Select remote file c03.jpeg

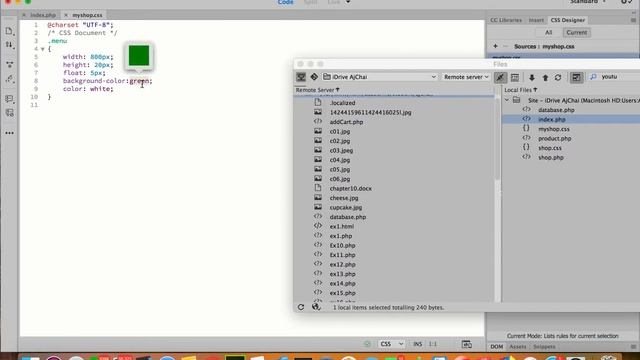341,151
